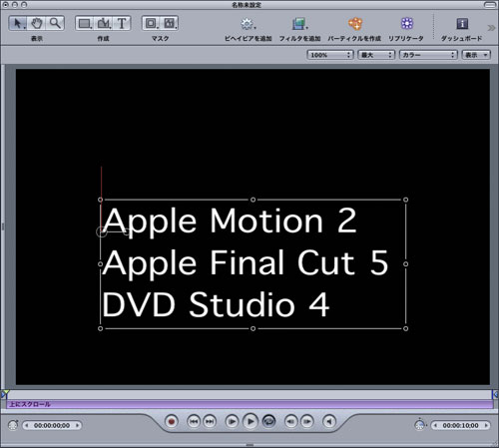This screenshot has width=499, height=448.
Task: Click the フィルタを追加 label
Action: tap(299, 39)
